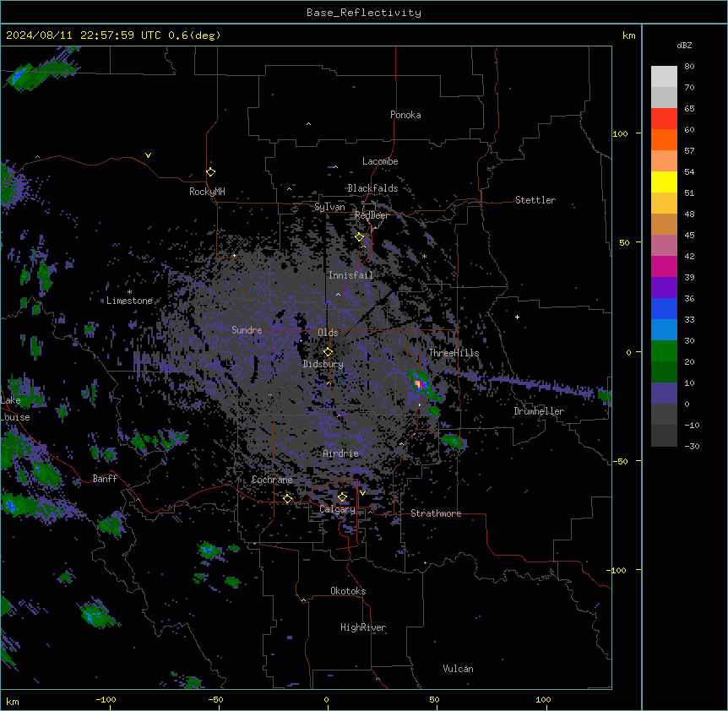Click the Okotoks town label
Image resolution: width=728 pixels, height=711 pixels.
[x=348, y=591]
